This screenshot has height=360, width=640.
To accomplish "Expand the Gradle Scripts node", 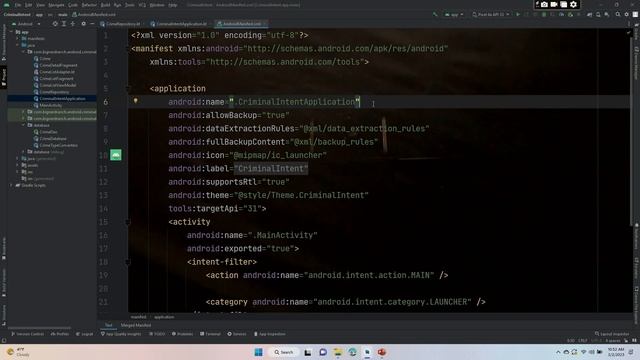I will pos(12,185).
